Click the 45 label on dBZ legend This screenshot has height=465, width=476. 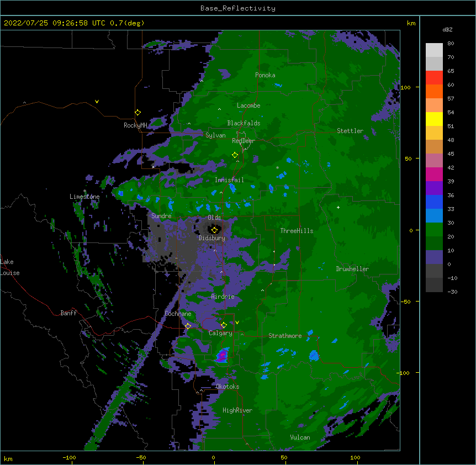coord(451,154)
